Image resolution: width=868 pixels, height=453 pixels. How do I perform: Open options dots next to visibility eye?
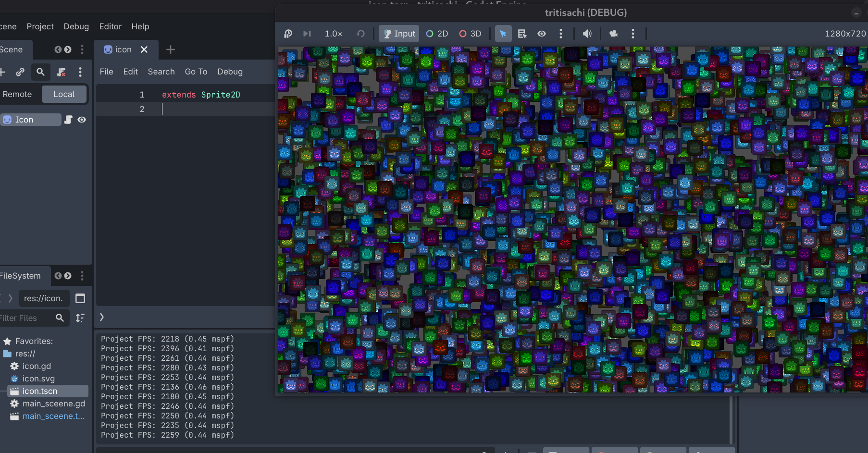point(561,34)
